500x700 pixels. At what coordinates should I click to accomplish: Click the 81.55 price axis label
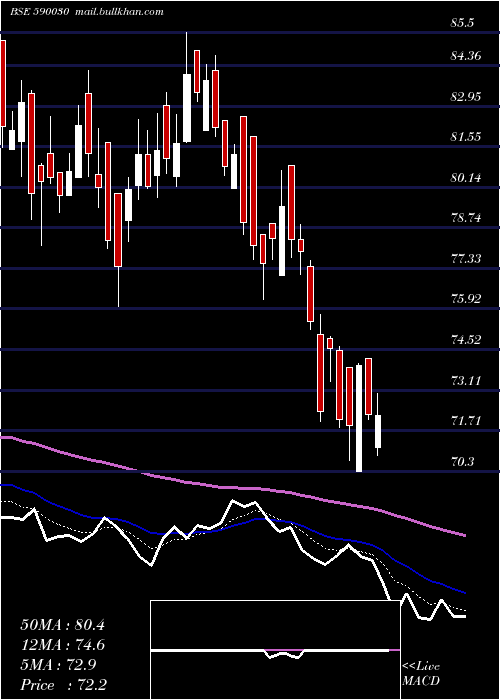[x=466, y=137]
